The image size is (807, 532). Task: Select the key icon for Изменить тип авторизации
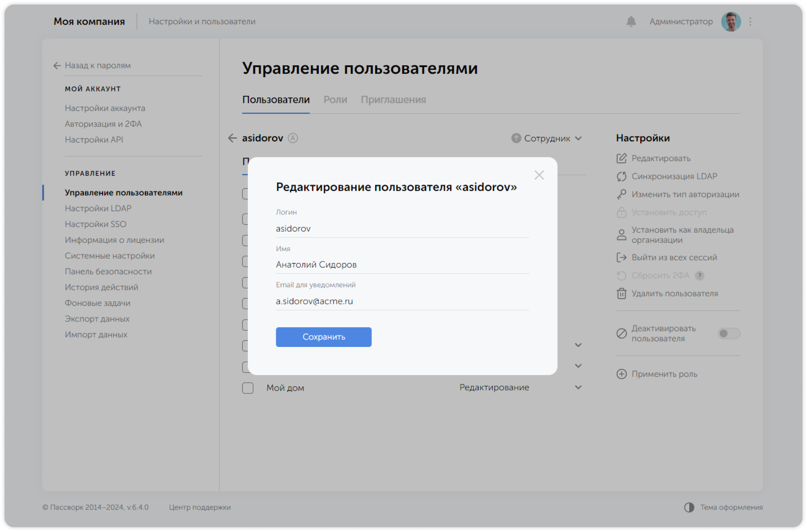click(622, 194)
